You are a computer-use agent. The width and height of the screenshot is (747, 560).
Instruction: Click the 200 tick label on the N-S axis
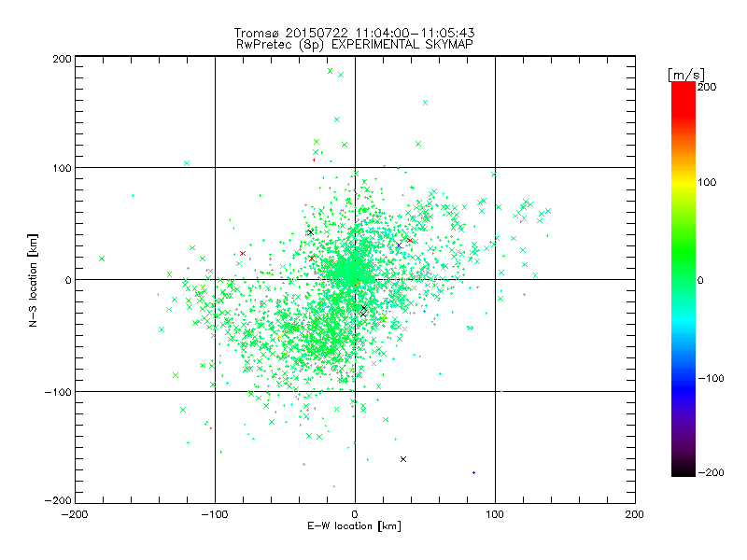(x=62, y=59)
